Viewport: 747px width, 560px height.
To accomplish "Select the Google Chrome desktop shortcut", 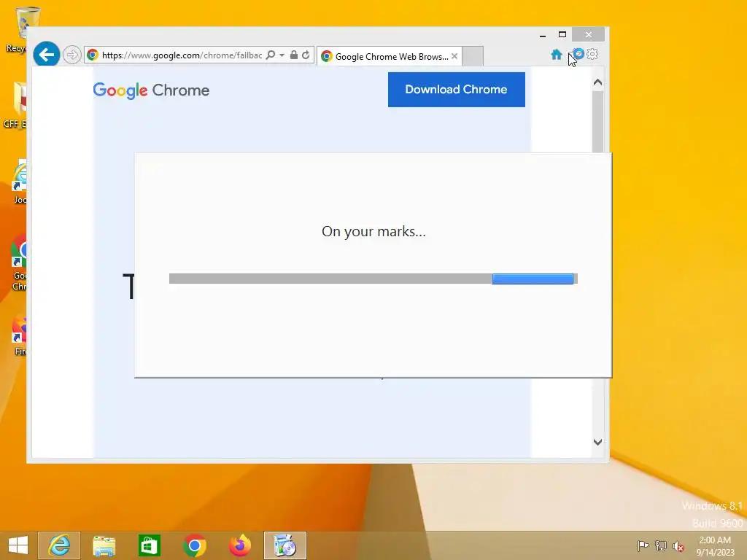I will [x=20, y=262].
